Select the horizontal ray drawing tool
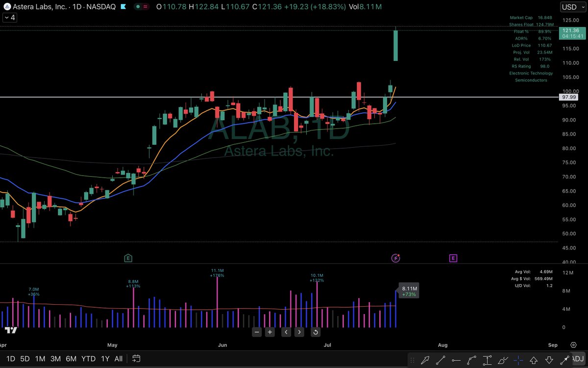Viewport: 588px width, 368px height. 456,359
